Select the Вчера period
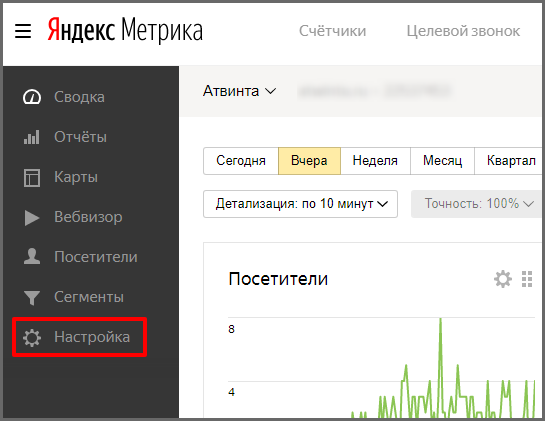 pos(309,161)
